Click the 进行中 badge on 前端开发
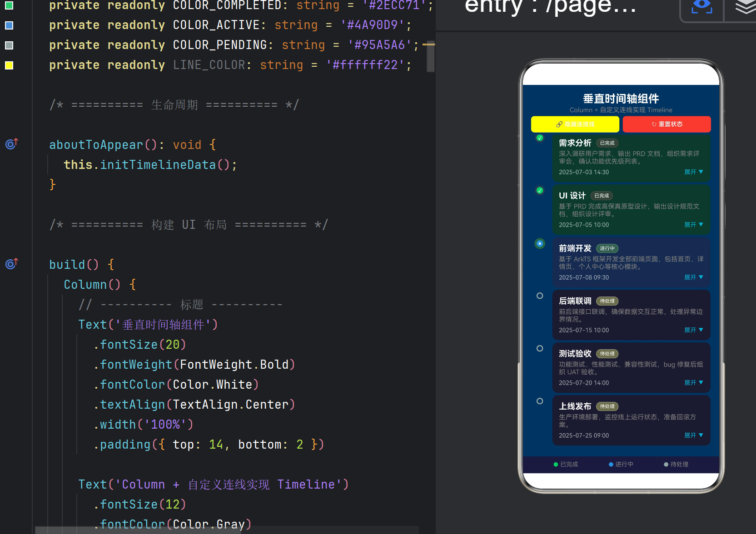The image size is (756, 534). click(607, 248)
